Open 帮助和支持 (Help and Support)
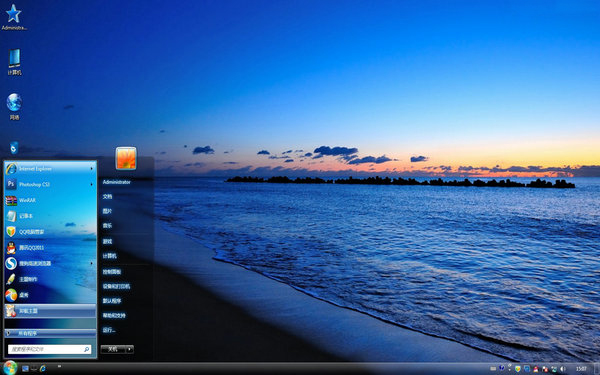The height and width of the screenshot is (375, 600). coord(114,315)
